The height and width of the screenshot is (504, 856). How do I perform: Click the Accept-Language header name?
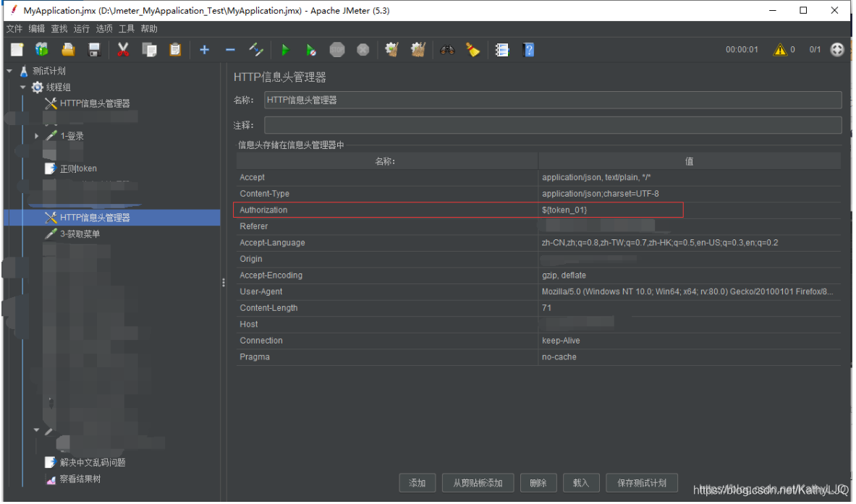click(272, 243)
